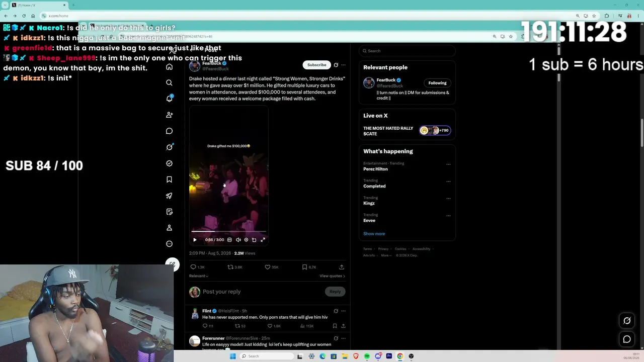Click the X search box
Viewport: 644px width, 362px height.
coord(407,51)
